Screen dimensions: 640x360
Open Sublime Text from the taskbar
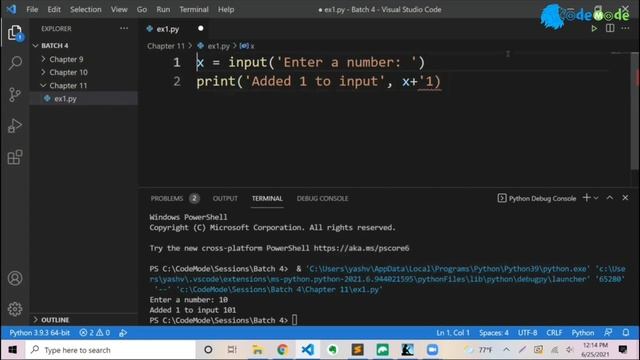358,350
